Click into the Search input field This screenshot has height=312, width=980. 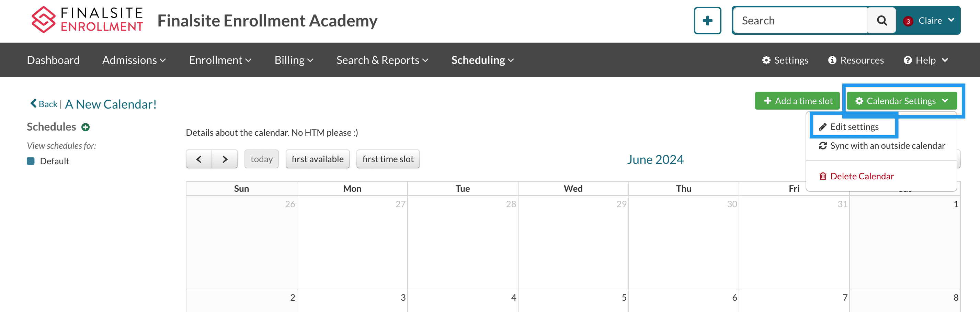tap(800, 21)
